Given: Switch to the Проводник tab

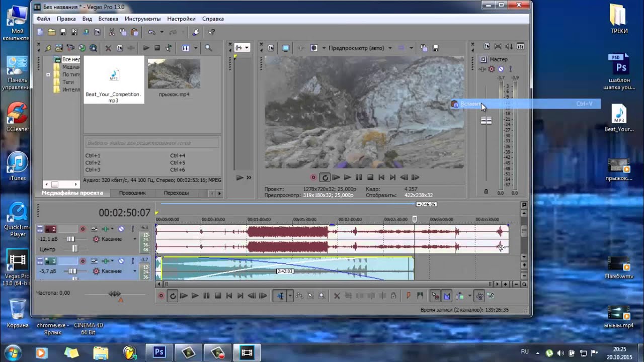Looking at the screenshot, I should pos(132,193).
